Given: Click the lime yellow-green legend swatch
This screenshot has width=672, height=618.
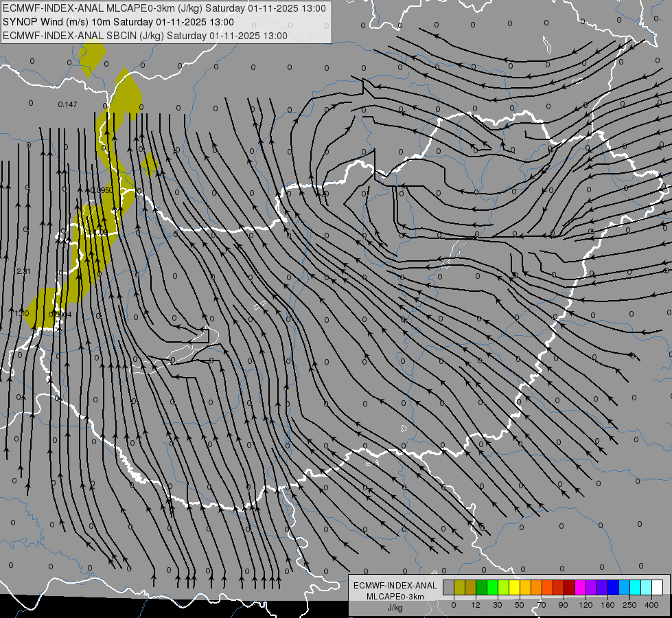Looking at the screenshot, I should click(504, 587).
